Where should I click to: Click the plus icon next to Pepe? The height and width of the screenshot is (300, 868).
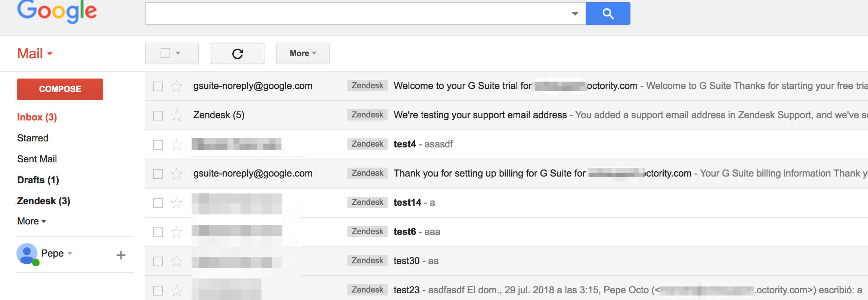point(121,255)
